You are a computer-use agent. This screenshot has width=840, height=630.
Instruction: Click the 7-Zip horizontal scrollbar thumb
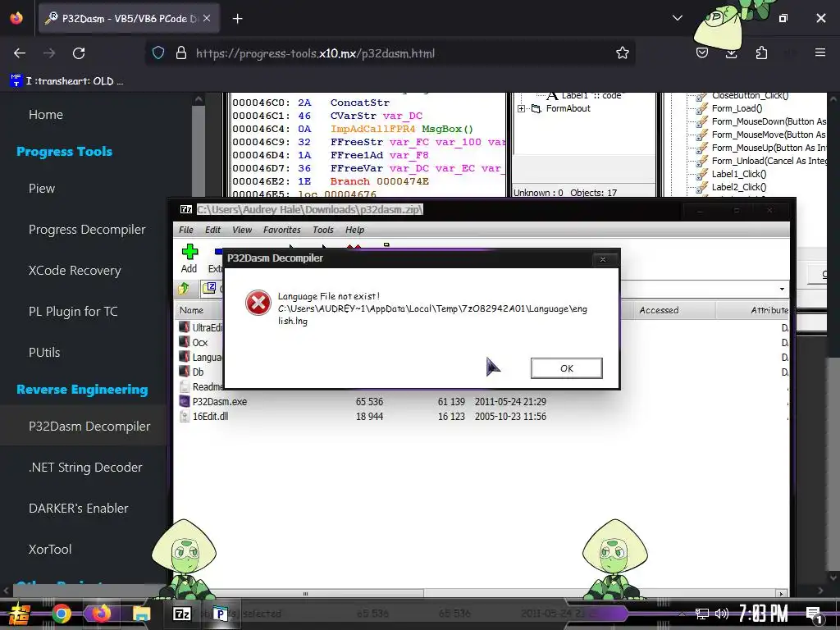point(305,594)
